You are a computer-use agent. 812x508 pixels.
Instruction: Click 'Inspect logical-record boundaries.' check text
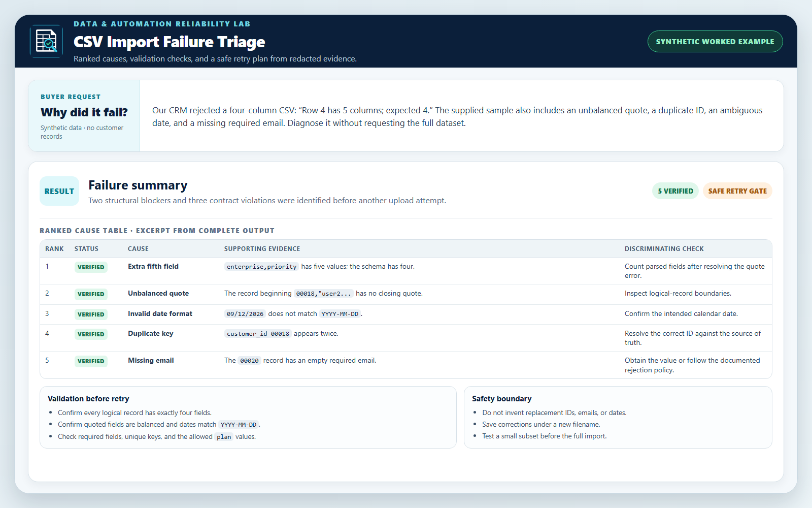pyautogui.click(x=678, y=293)
